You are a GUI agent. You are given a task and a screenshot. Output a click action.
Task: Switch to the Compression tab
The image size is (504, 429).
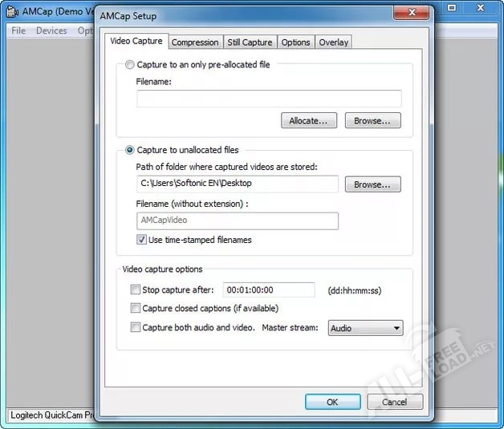195,42
